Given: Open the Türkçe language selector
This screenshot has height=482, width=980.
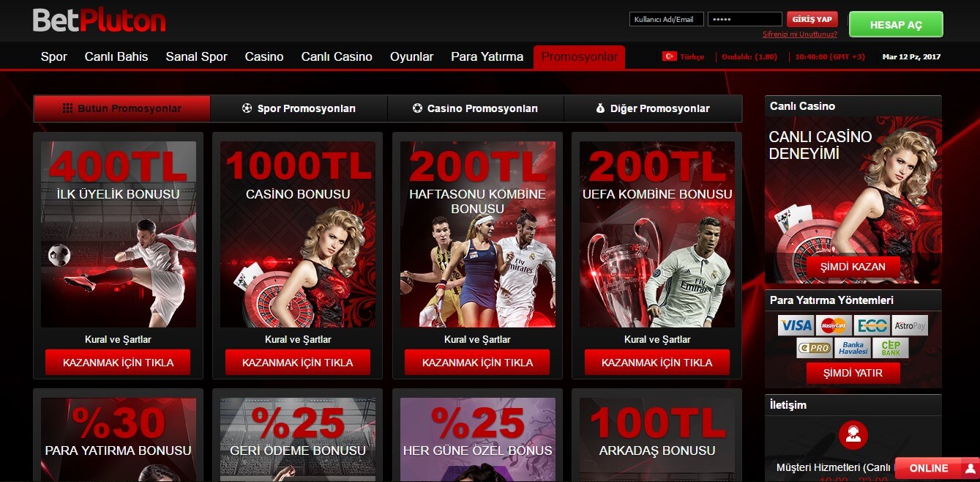Looking at the screenshot, I should pos(683,56).
